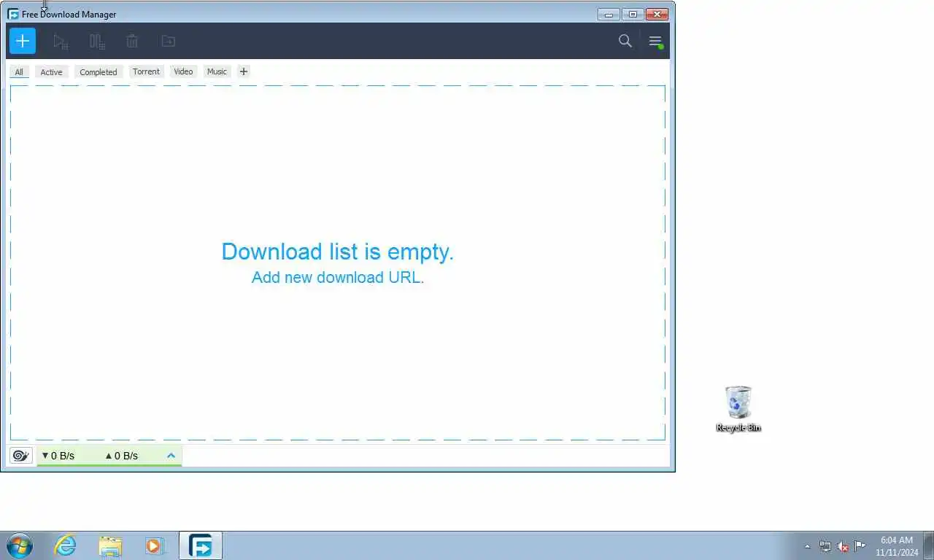Switch to the Video tab
The width and height of the screenshot is (934, 560).
point(183,71)
